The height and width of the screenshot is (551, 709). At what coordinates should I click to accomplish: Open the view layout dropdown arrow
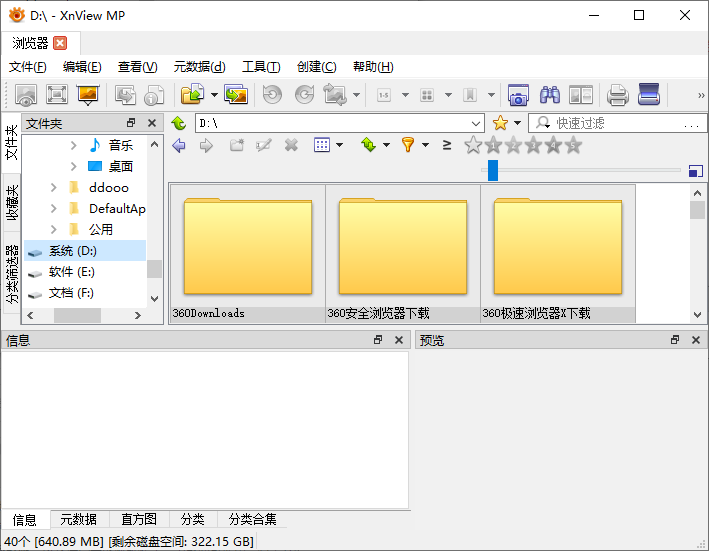pos(340,145)
